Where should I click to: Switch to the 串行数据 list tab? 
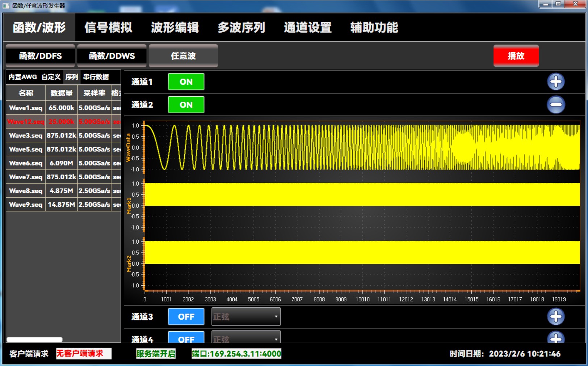point(96,77)
